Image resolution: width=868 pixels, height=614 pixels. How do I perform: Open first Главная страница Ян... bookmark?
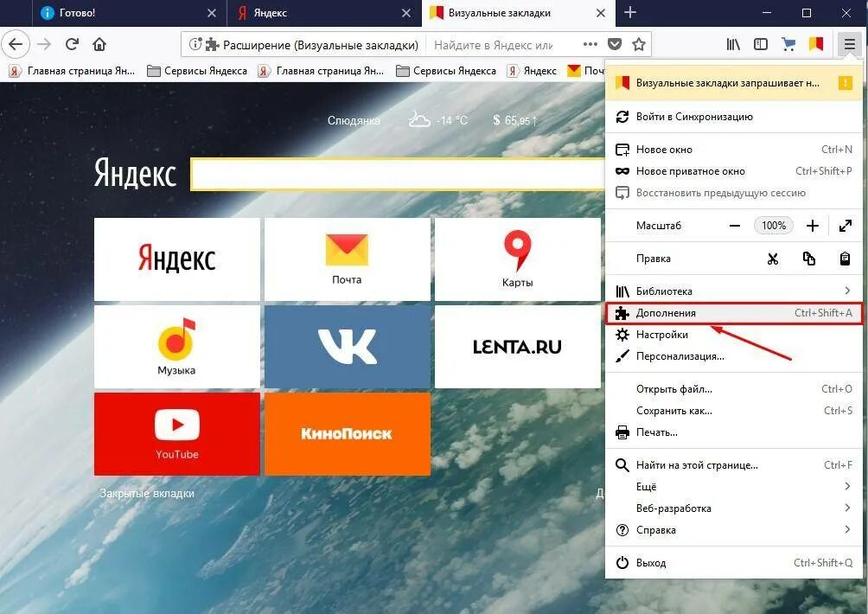73,71
